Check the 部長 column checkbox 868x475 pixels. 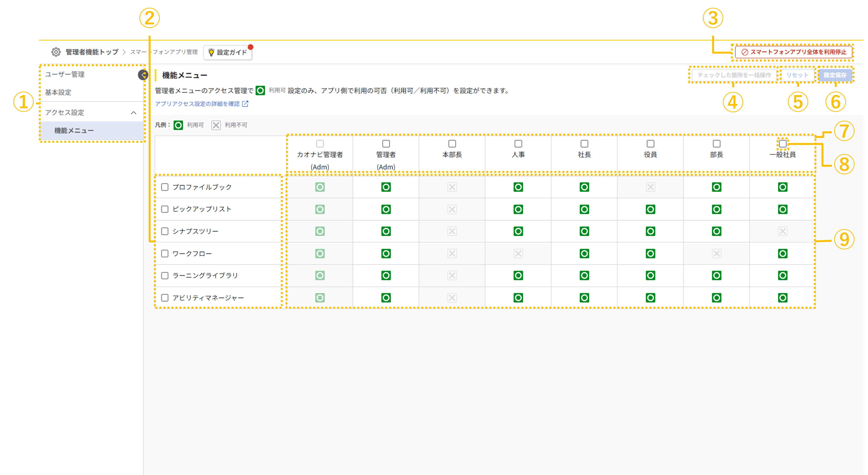(717, 144)
